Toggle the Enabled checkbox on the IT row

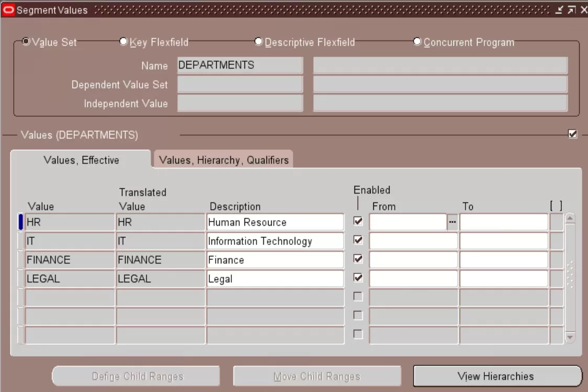pos(358,241)
